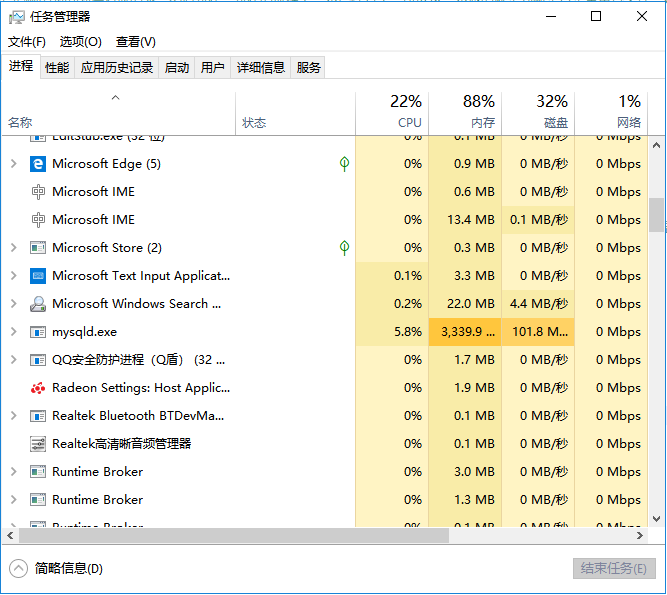667x595 pixels.
Task: Click the 结束任务(E) button
Action: [614, 568]
